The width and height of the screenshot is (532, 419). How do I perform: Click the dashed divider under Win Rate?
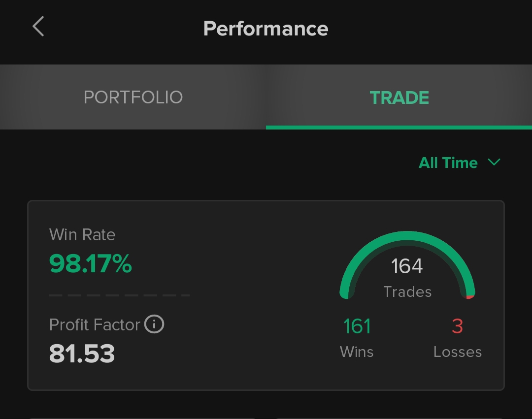(119, 295)
